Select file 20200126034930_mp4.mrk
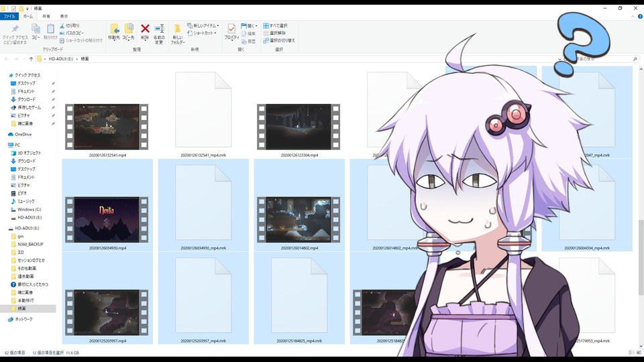The width and height of the screenshot is (644, 362). (x=203, y=205)
